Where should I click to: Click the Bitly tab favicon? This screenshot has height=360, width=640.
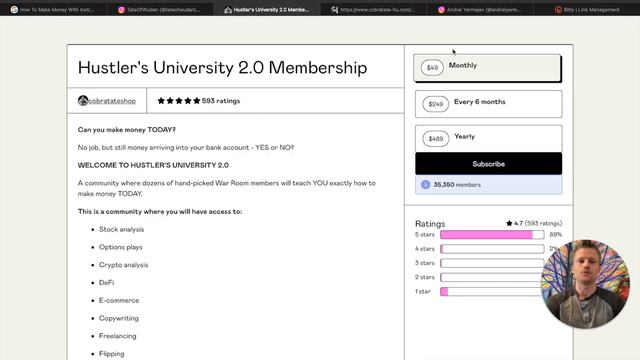pos(558,10)
